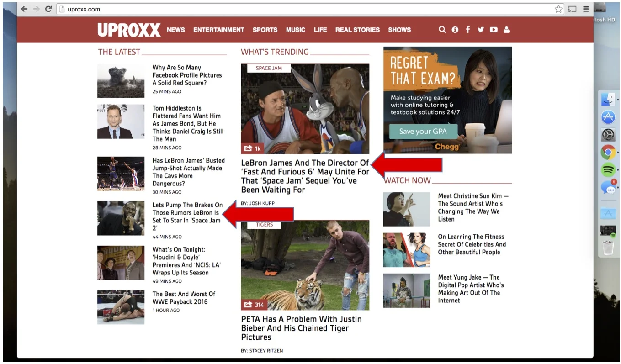The image size is (621, 364).
Task: Click the Space Jam featured image
Action: point(305,109)
